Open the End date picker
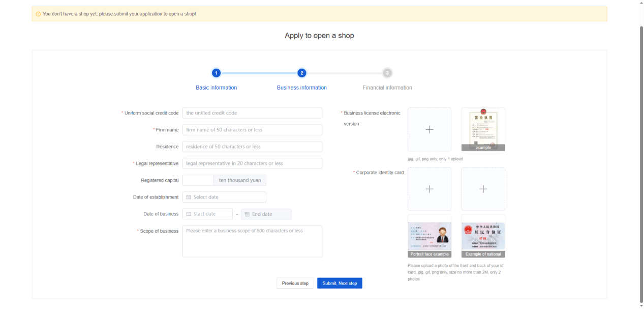The width and height of the screenshot is (644, 309). 266,214
